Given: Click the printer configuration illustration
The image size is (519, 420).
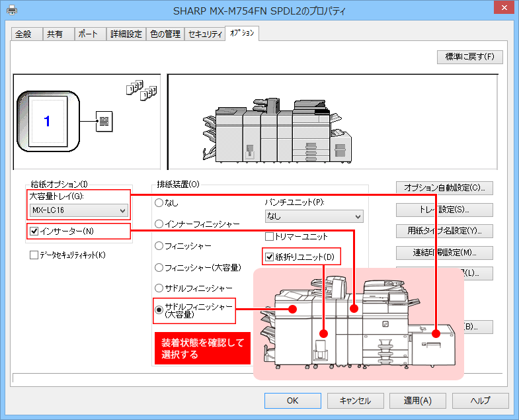Looking at the screenshot, I should click(x=276, y=132).
